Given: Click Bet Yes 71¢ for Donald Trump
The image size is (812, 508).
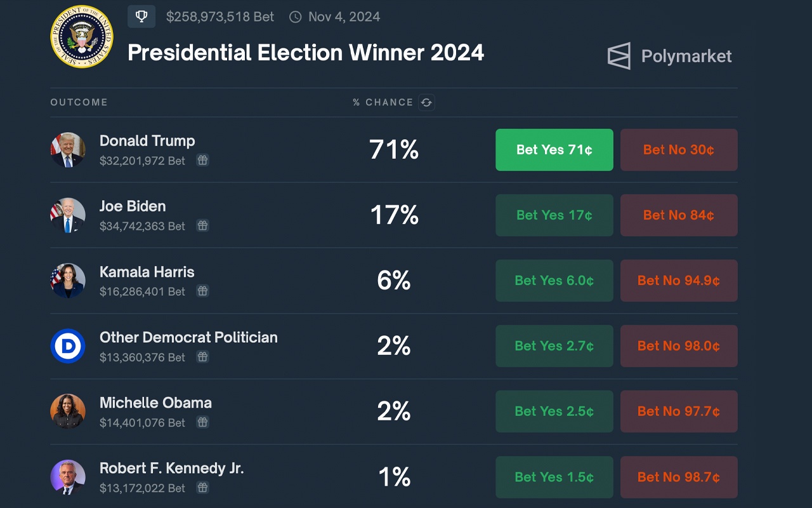Looking at the screenshot, I should point(554,150).
